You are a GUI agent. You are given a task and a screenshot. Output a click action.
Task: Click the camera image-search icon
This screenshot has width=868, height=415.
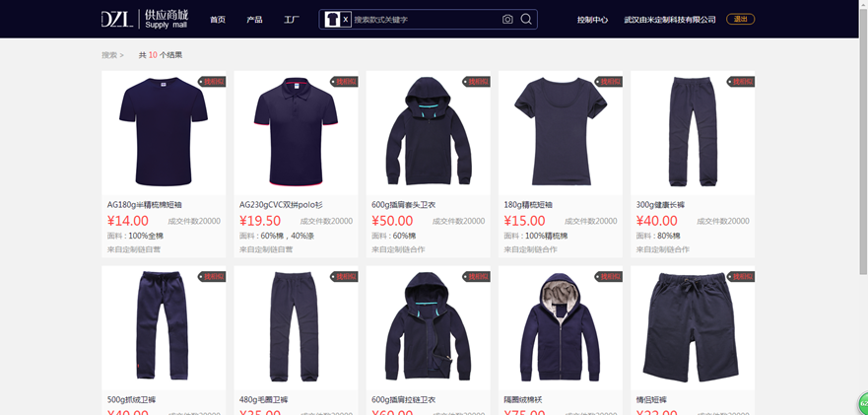click(507, 20)
